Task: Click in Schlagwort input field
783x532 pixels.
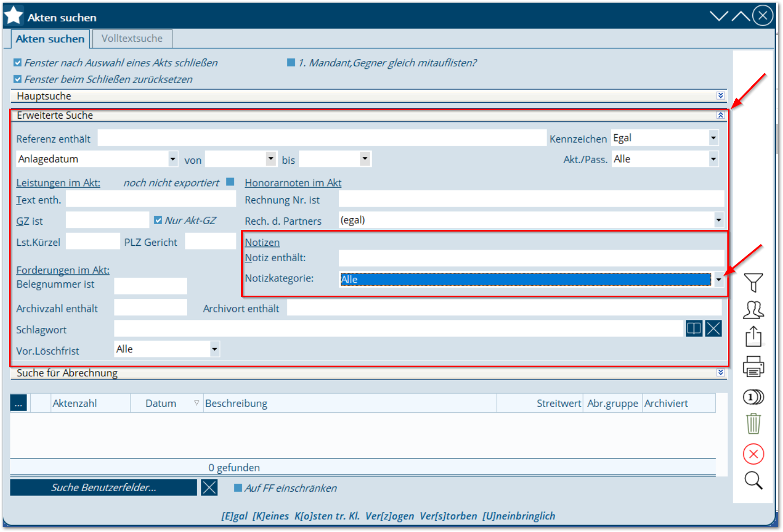Action: [399, 329]
